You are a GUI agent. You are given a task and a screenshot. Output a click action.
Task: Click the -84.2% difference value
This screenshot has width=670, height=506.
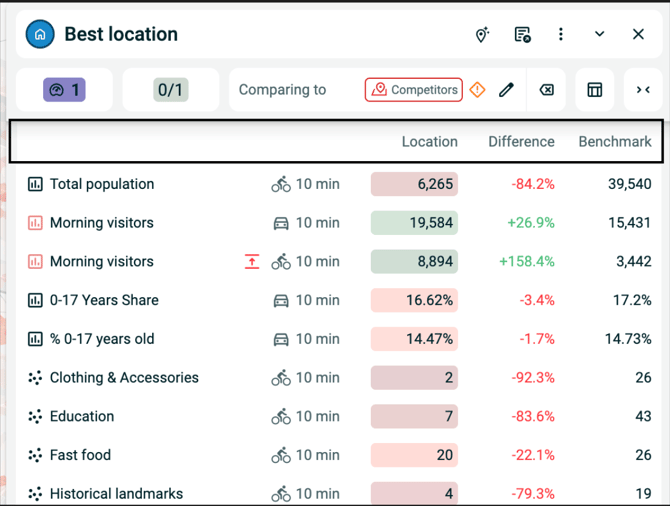[x=533, y=184]
